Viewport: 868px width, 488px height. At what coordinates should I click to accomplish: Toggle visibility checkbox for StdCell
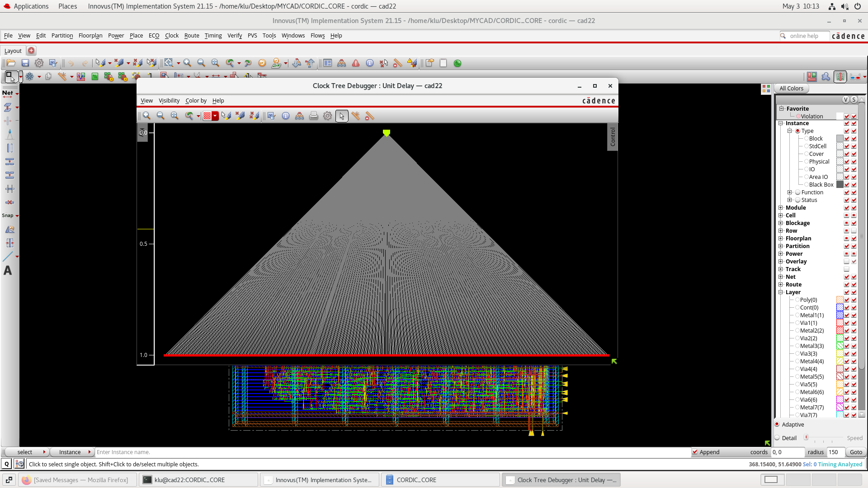[x=847, y=146]
